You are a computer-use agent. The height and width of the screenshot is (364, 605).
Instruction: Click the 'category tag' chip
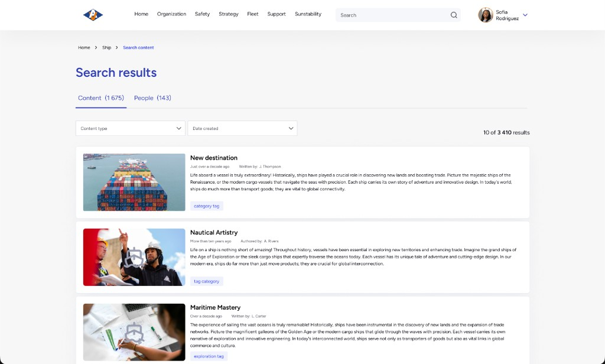[206, 206]
